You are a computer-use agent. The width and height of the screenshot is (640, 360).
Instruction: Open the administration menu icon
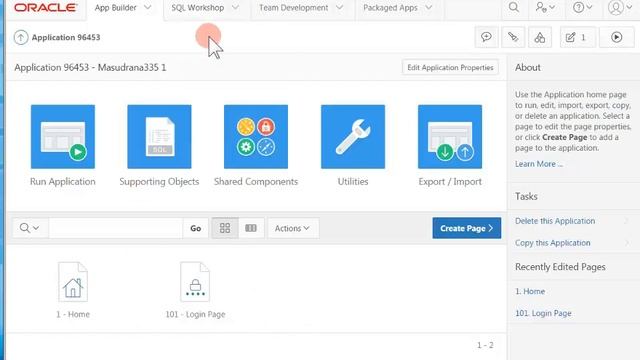click(545, 8)
